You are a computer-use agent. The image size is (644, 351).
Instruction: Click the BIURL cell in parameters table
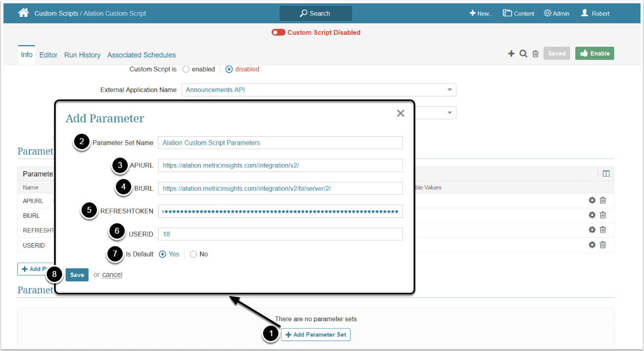pos(31,216)
